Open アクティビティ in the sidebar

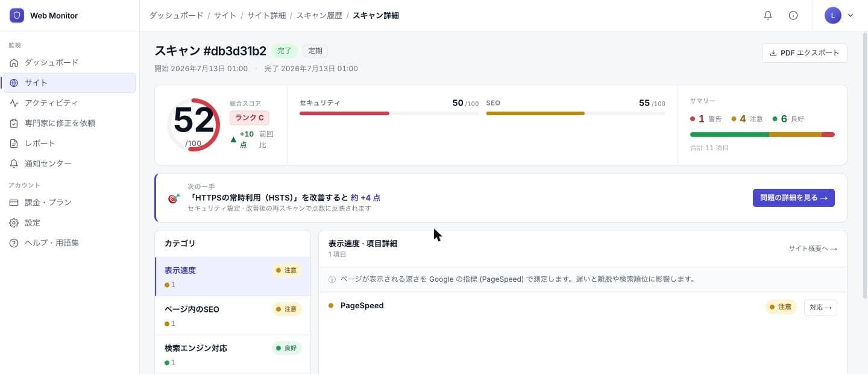[69, 103]
